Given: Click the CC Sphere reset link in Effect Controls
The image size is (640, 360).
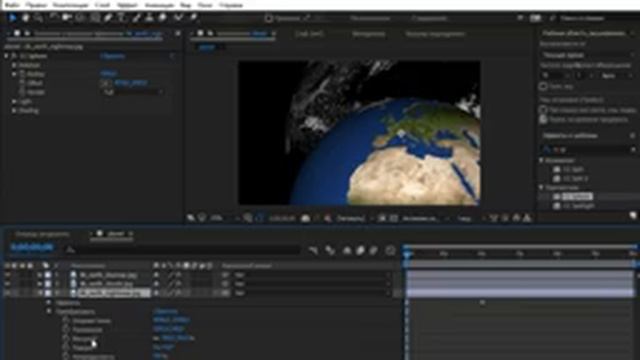Looking at the screenshot, I should pyautogui.click(x=112, y=56).
